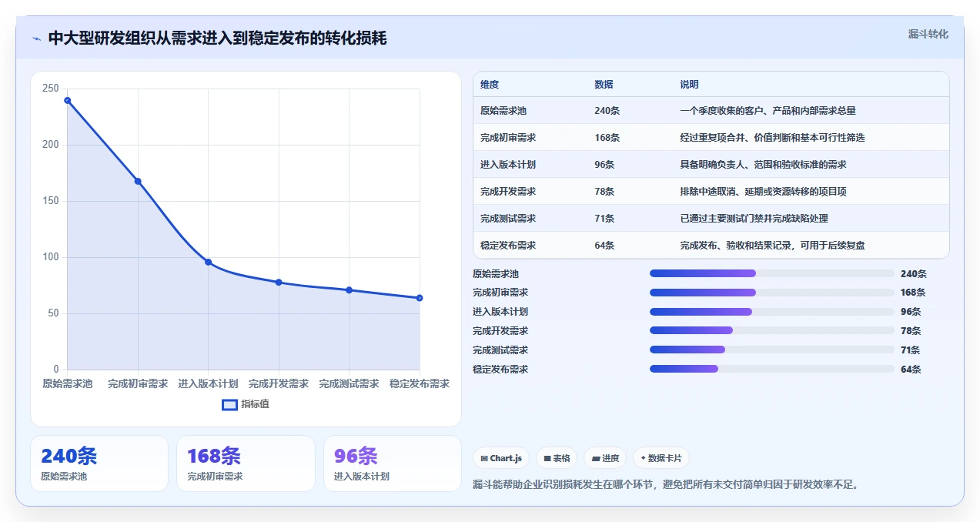Click the footer note starting 漏斗能帮助企业识别损耗
980x522 pixels.
pyautogui.click(x=665, y=484)
